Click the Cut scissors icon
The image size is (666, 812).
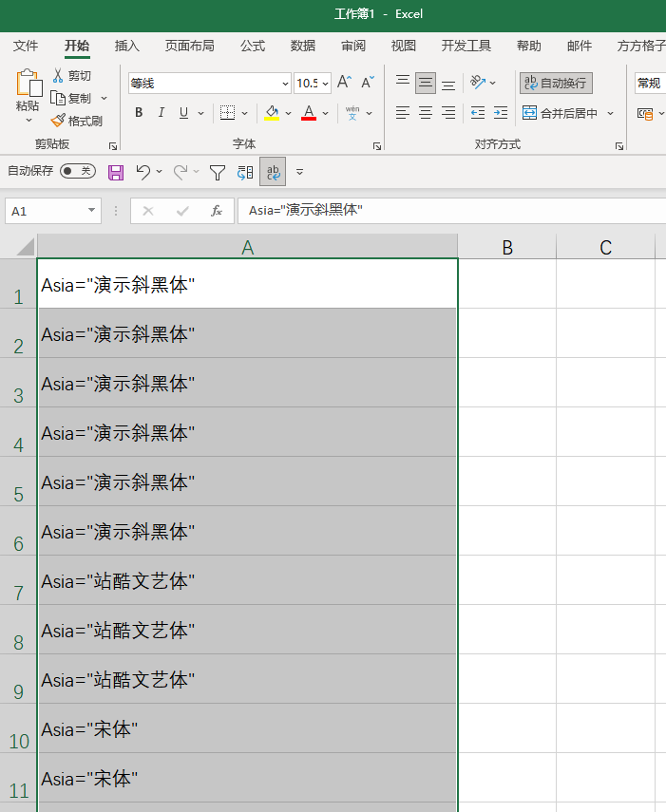tap(58, 76)
